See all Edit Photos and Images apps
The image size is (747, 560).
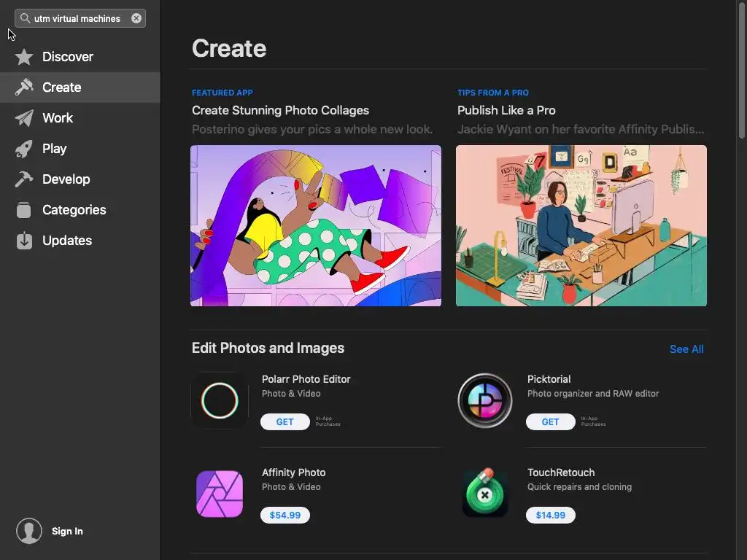point(686,349)
